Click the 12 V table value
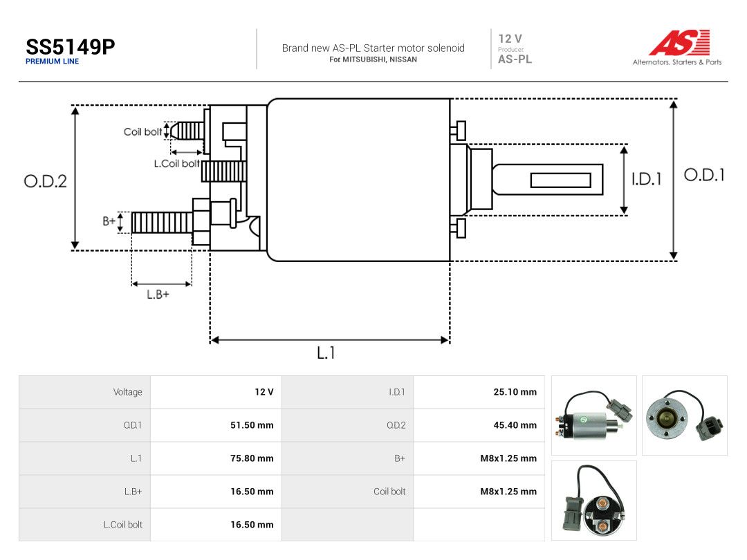 pos(264,392)
